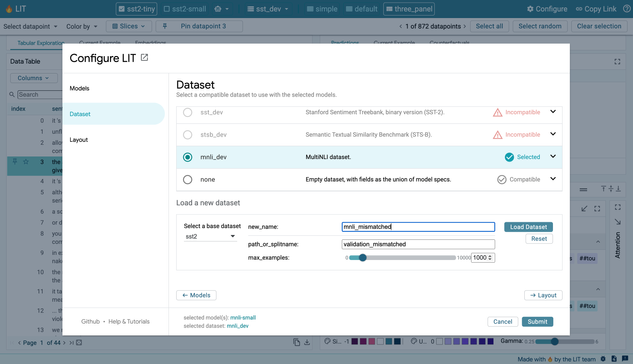Click the align-bottom icon in right panel

pos(618,189)
